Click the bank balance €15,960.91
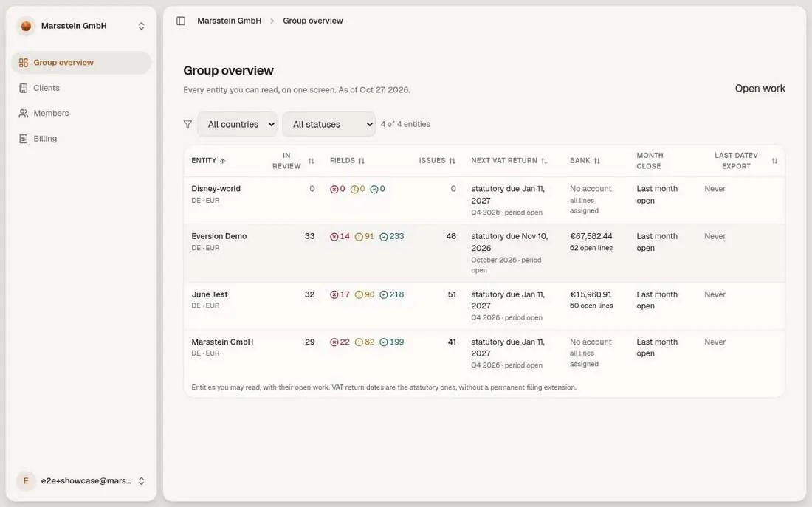The height and width of the screenshot is (507, 812). pyautogui.click(x=591, y=294)
